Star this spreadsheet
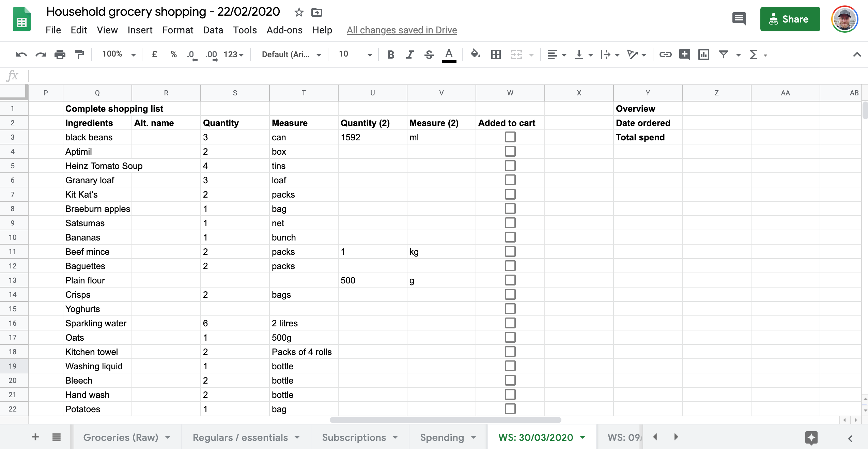 coord(299,12)
